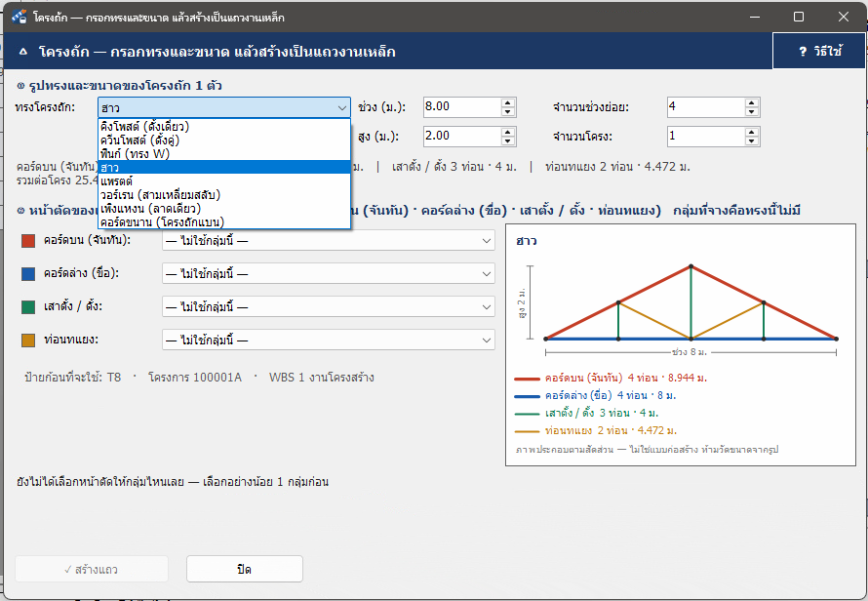Focus the ช่วง (ม.) 8.00 input field
Viewport: 868px width, 601px height.
coord(462,107)
